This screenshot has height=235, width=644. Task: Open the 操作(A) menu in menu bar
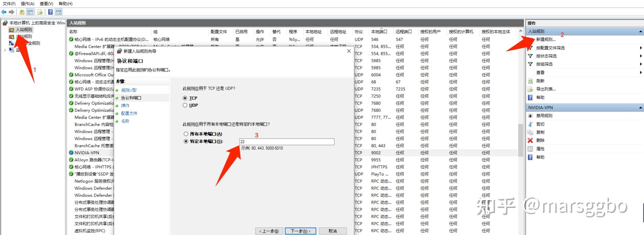pyautogui.click(x=28, y=4)
